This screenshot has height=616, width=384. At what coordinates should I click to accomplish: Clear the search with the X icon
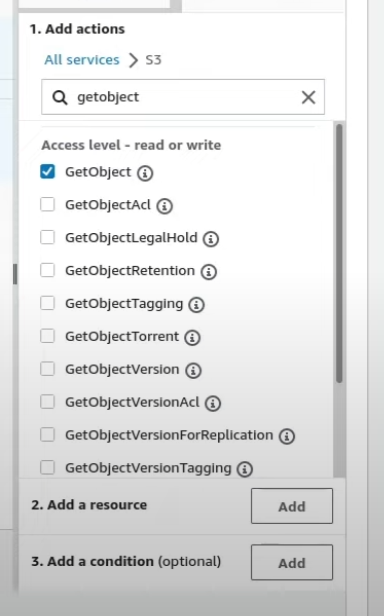pos(309,97)
